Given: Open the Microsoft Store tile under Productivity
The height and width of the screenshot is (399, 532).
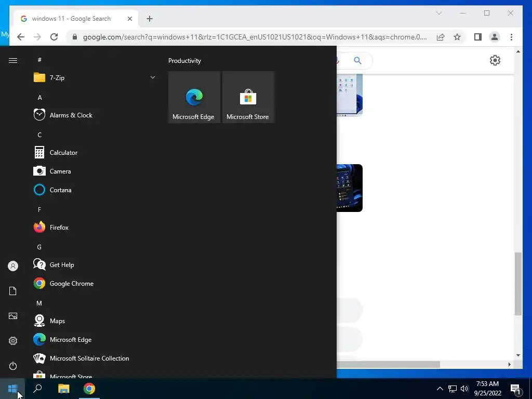Looking at the screenshot, I should pyautogui.click(x=248, y=97).
